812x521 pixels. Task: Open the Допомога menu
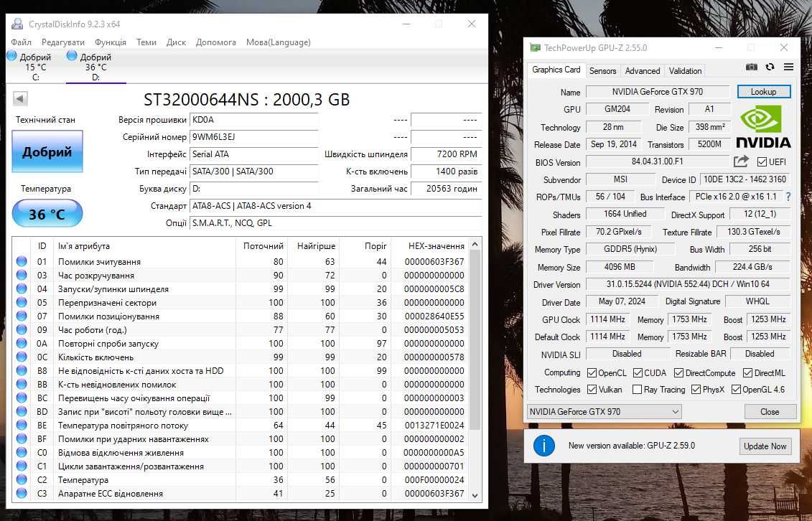(216, 42)
